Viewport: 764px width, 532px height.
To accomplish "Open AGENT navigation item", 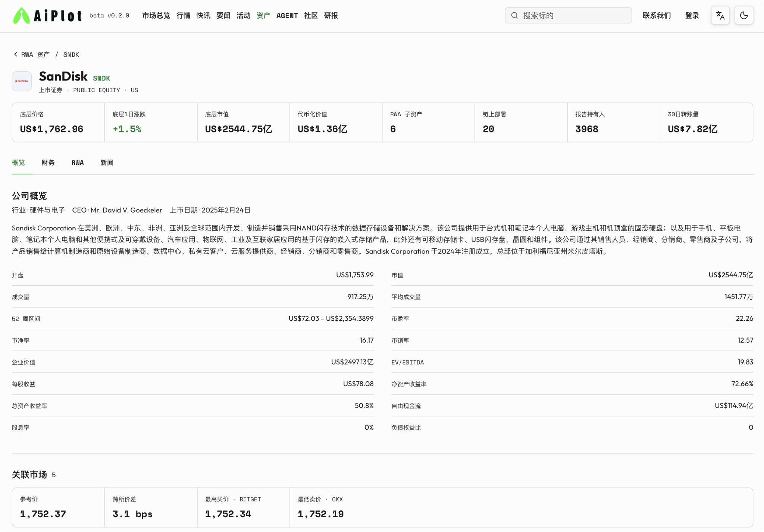I will click(287, 16).
